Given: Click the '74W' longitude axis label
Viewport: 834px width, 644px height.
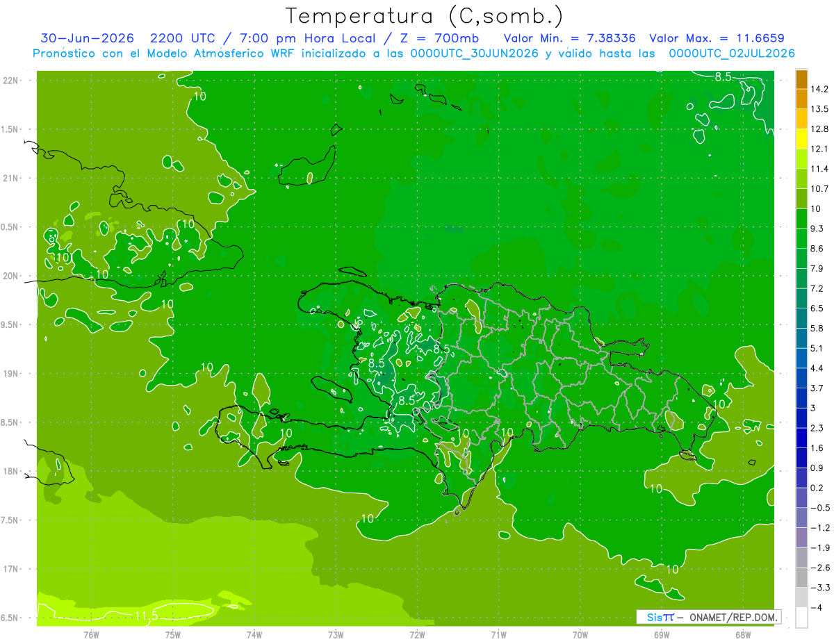Looking at the screenshot, I should tap(254, 634).
